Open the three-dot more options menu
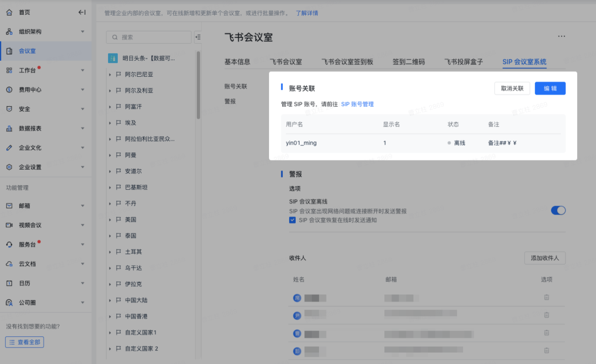 562,36
